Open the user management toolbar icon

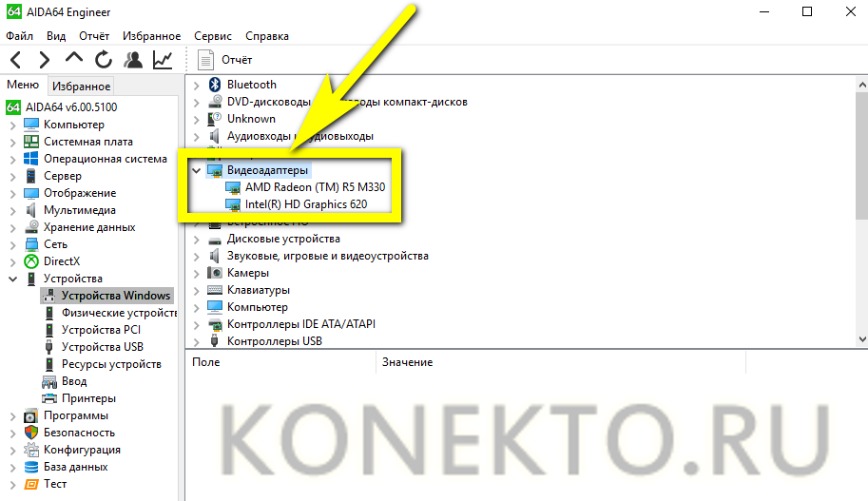[133, 59]
